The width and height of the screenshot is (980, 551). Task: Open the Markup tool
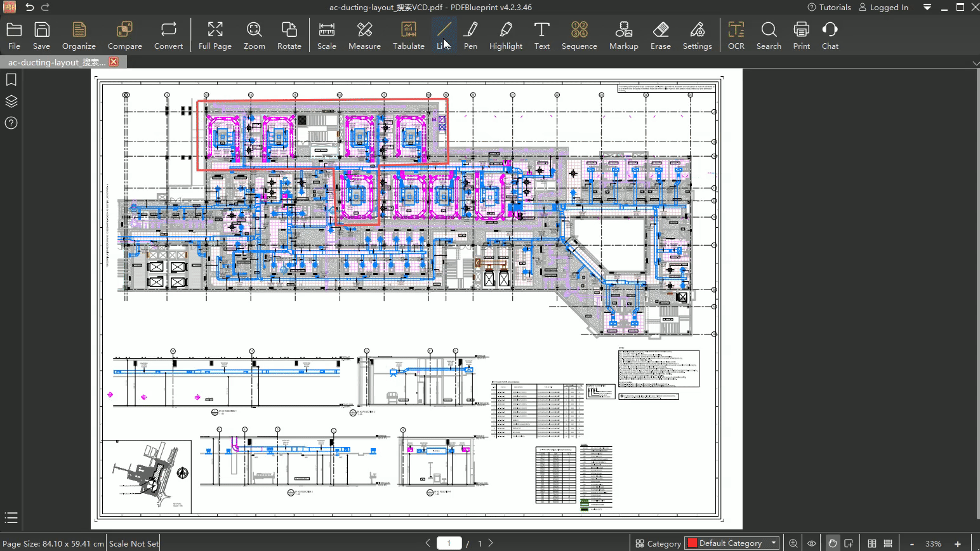(x=623, y=36)
